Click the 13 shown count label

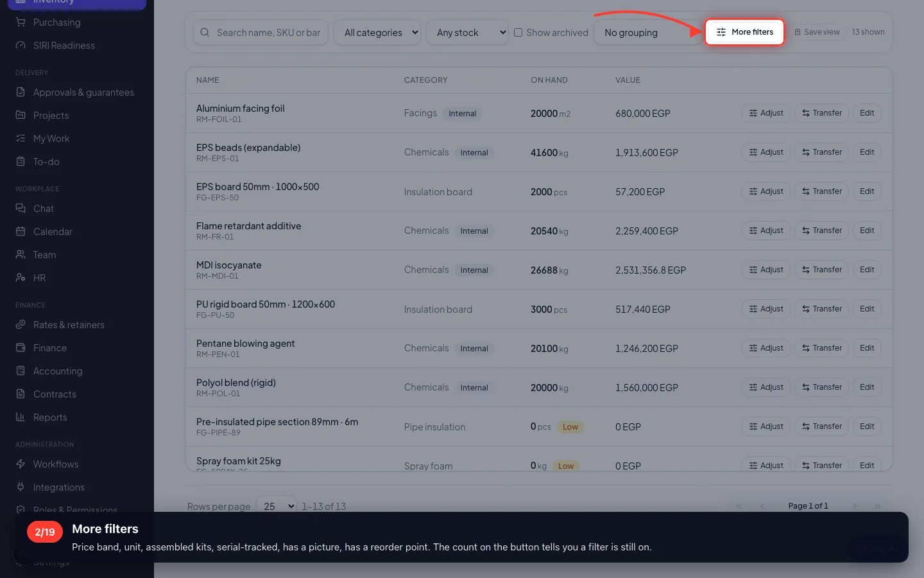tap(868, 32)
